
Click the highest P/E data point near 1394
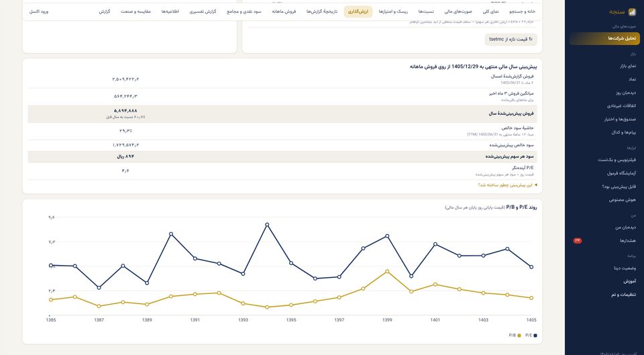267,225
